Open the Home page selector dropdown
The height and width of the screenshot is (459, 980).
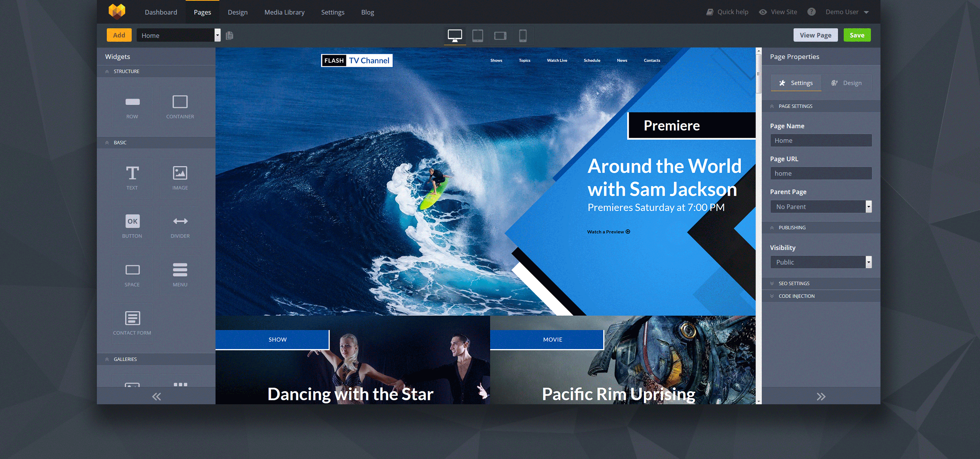178,35
